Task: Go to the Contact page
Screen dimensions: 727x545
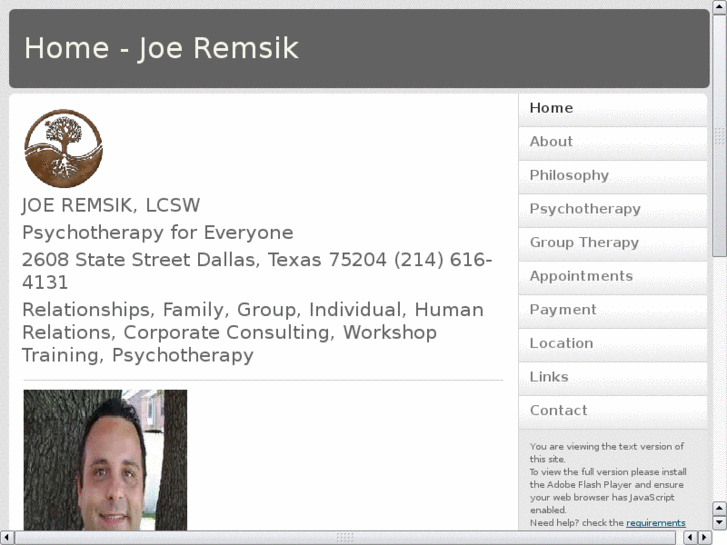Action: pos(612,412)
